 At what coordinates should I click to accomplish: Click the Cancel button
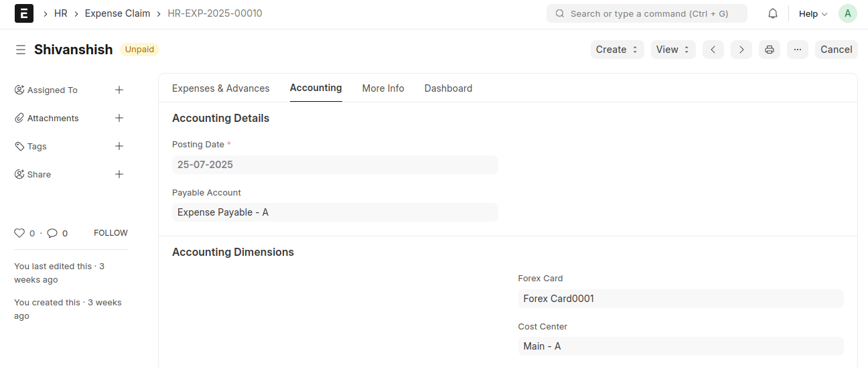click(x=836, y=50)
